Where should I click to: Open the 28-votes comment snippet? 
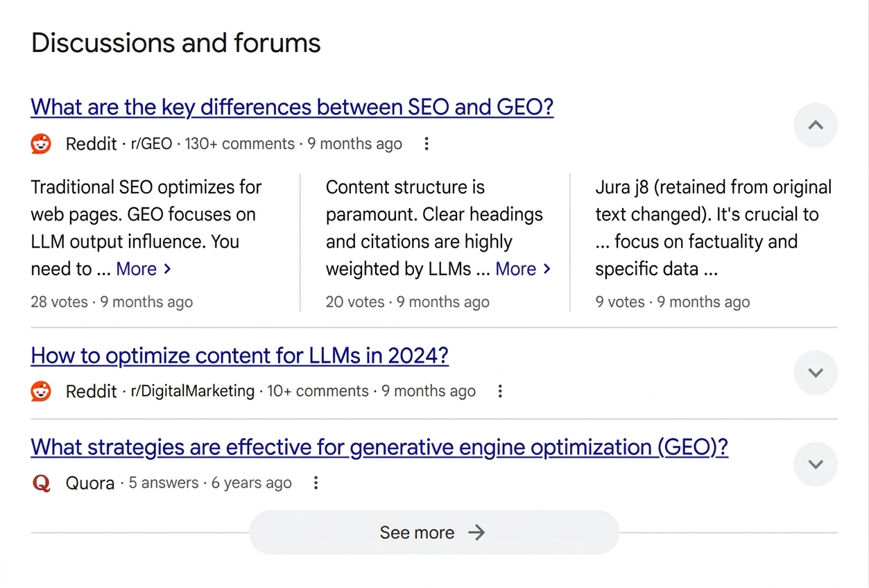click(146, 227)
